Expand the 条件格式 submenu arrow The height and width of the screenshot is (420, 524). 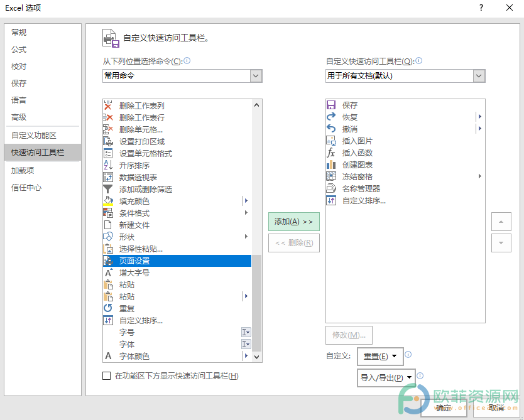click(246, 213)
